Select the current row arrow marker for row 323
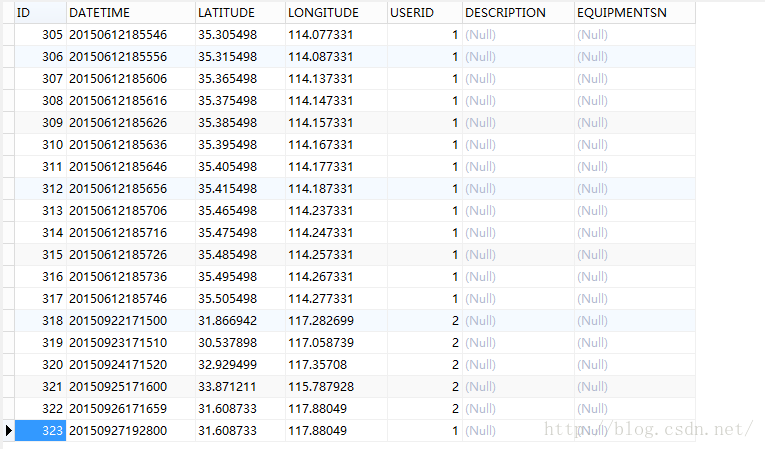This screenshot has width=765, height=449. [8, 430]
